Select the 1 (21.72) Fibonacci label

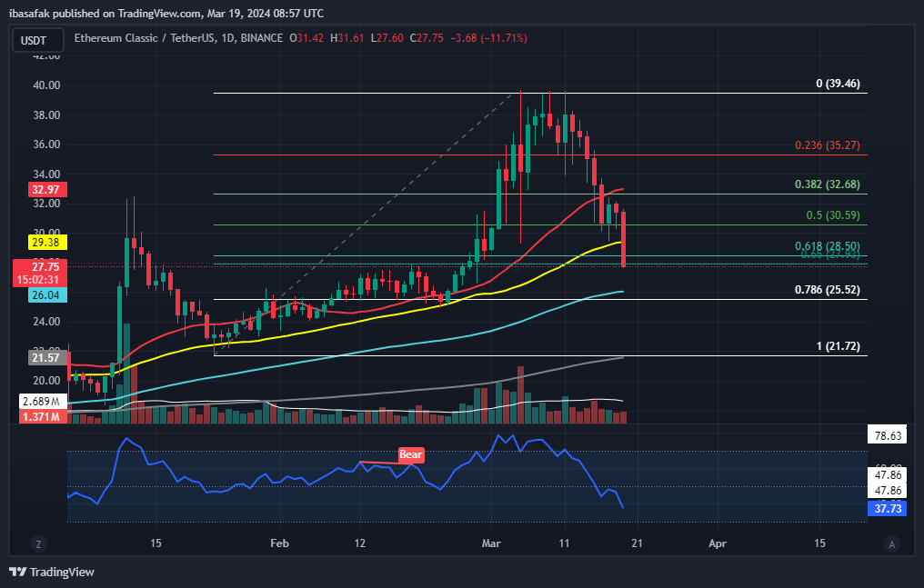tap(838, 346)
